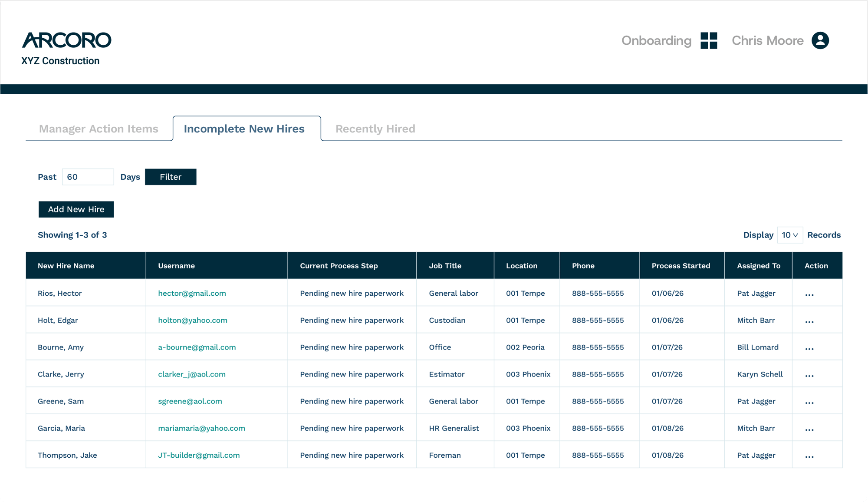Click the ARCORO logo

[67, 40]
